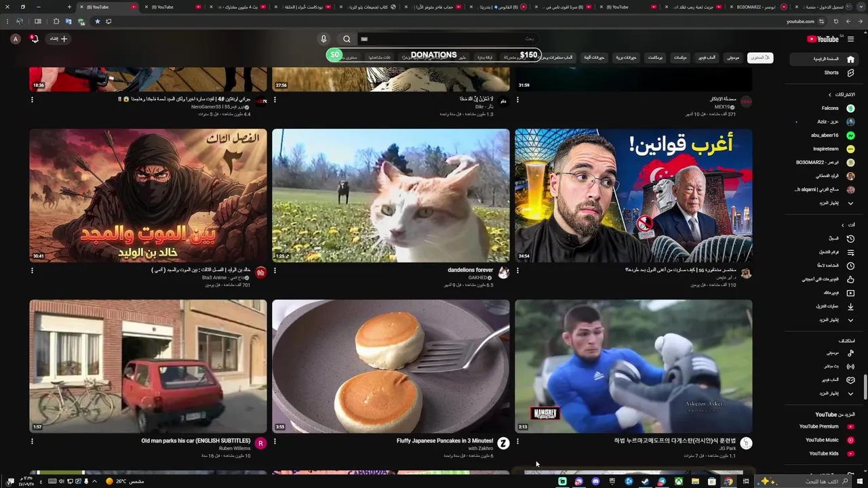The image size is (868, 488).
Task: Click the YouTube logo
Action: click(x=823, y=39)
